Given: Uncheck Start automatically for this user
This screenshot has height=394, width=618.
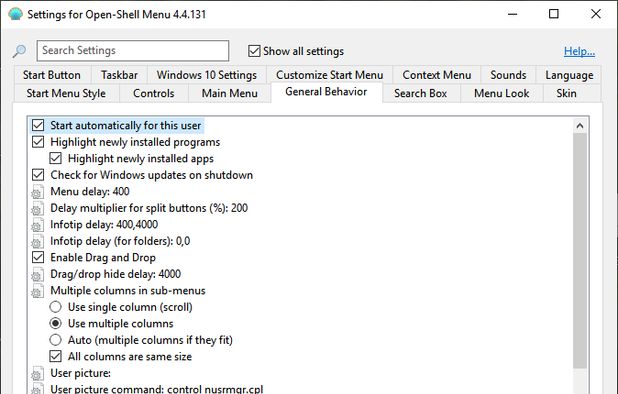Looking at the screenshot, I should point(38,125).
